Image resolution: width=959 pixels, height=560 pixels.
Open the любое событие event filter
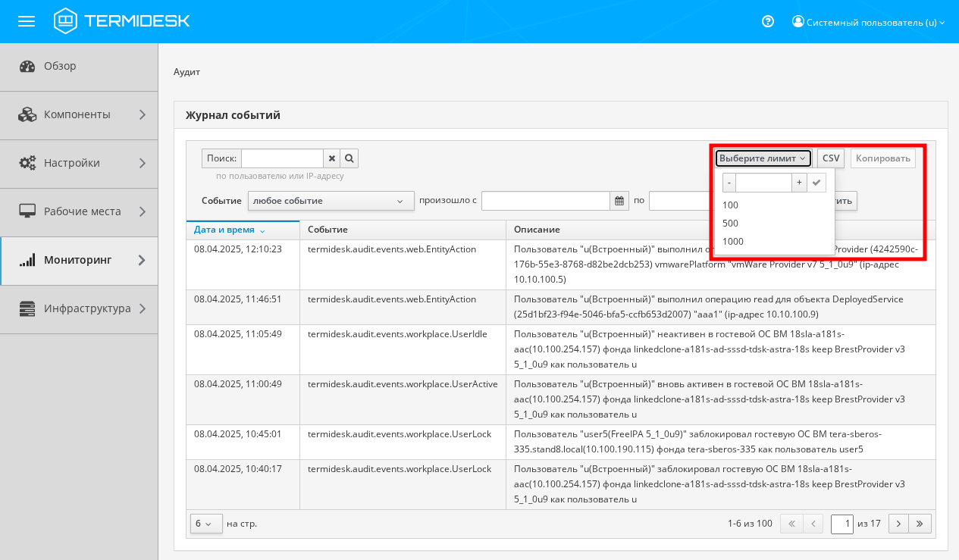click(x=330, y=201)
